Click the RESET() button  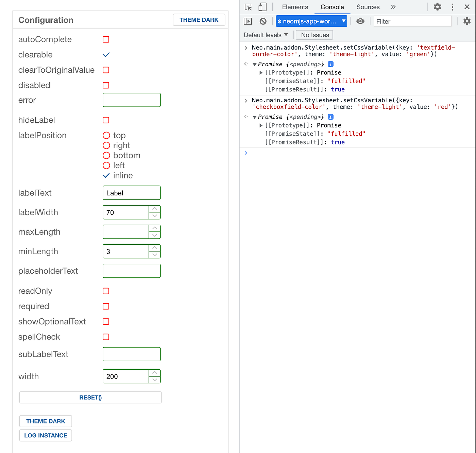pos(90,398)
